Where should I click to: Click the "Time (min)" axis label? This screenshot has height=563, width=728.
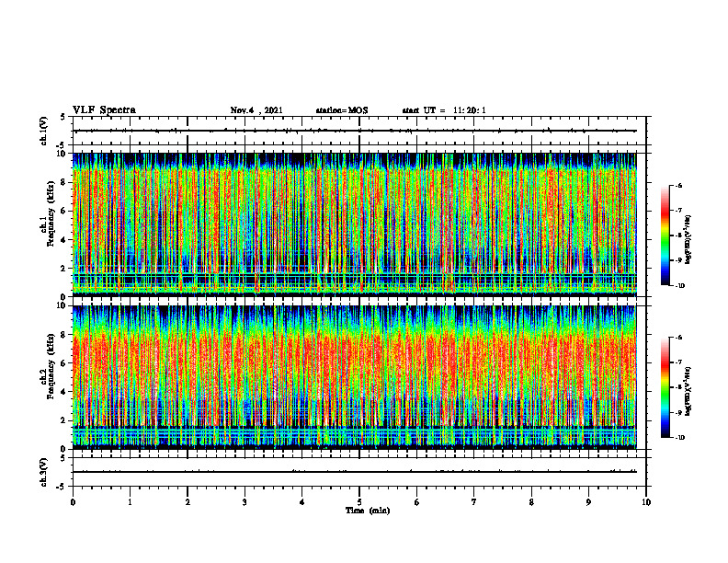[368, 511]
